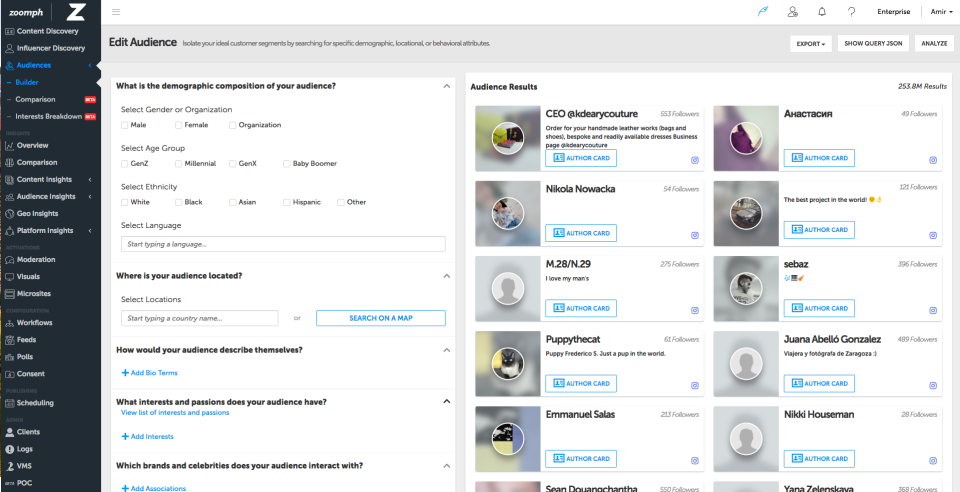Open the Author Card for Juana Abelló Gonzalez
Screen dimensions: 960x492
pyautogui.click(x=819, y=384)
